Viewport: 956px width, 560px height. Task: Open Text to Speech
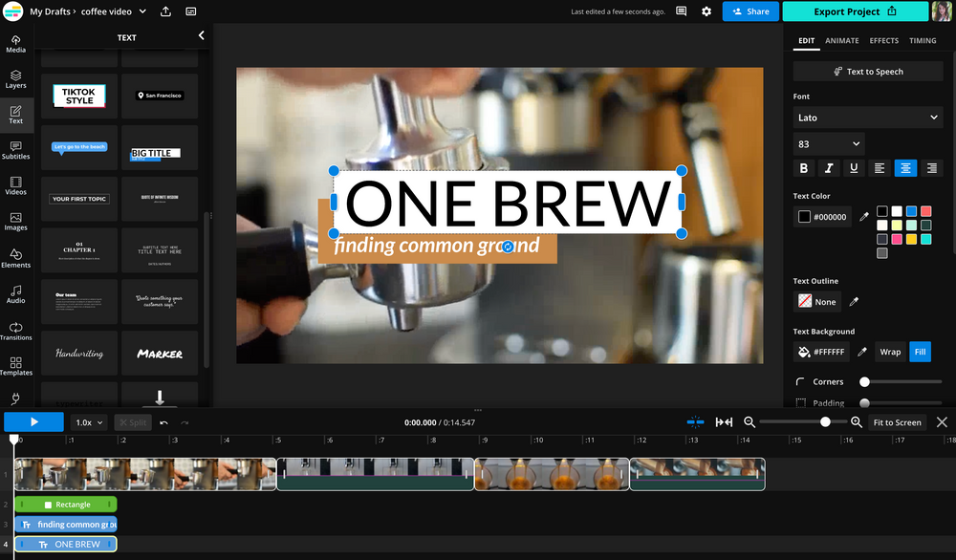(x=867, y=71)
